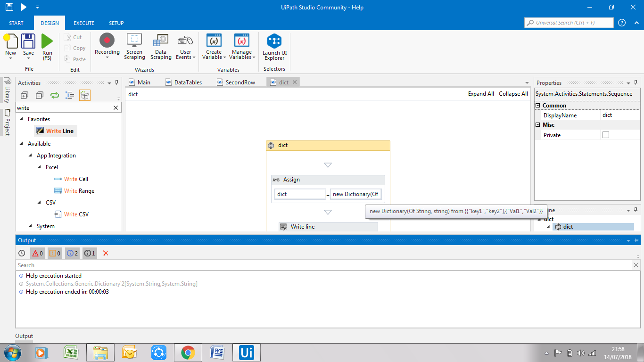
Task: Select the Assign activity header
Action: click(328, 180)
